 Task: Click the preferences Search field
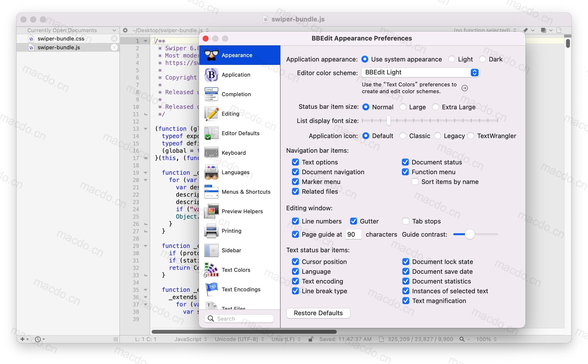pyautogui.click(x=239, y=319)
